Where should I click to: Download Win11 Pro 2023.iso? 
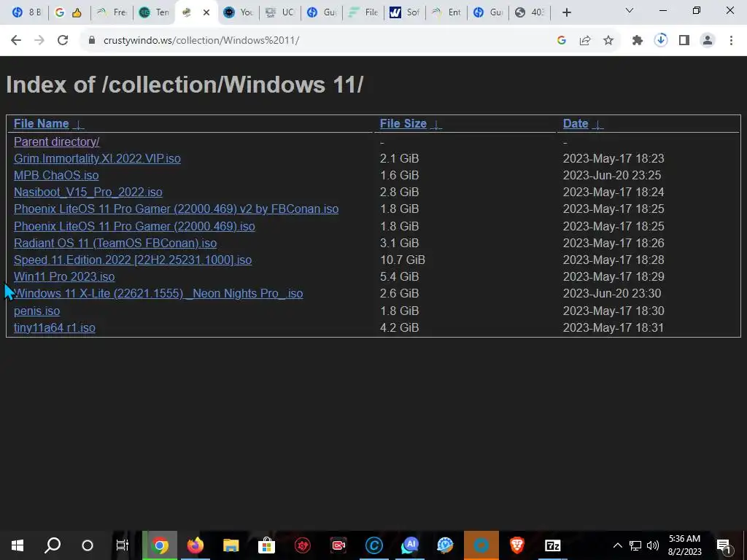[x=64, y=276]
